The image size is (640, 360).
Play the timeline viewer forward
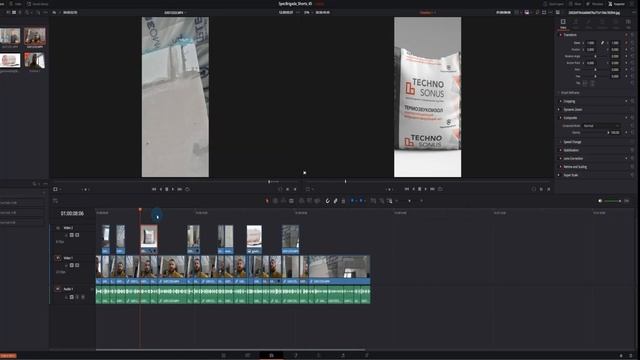pyautogui.click(x=426, y=189)
